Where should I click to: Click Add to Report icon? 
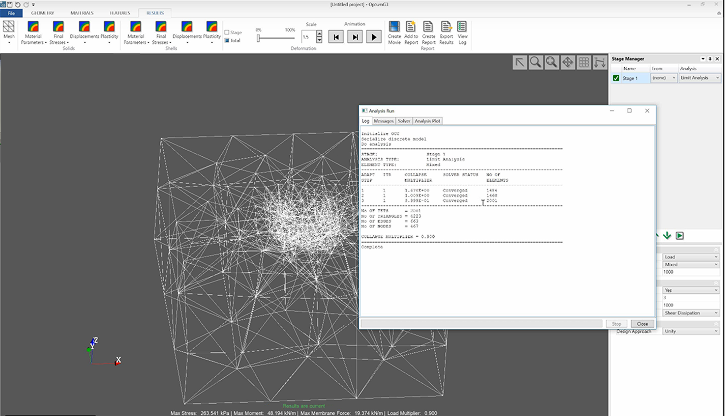tap(411, 32)
